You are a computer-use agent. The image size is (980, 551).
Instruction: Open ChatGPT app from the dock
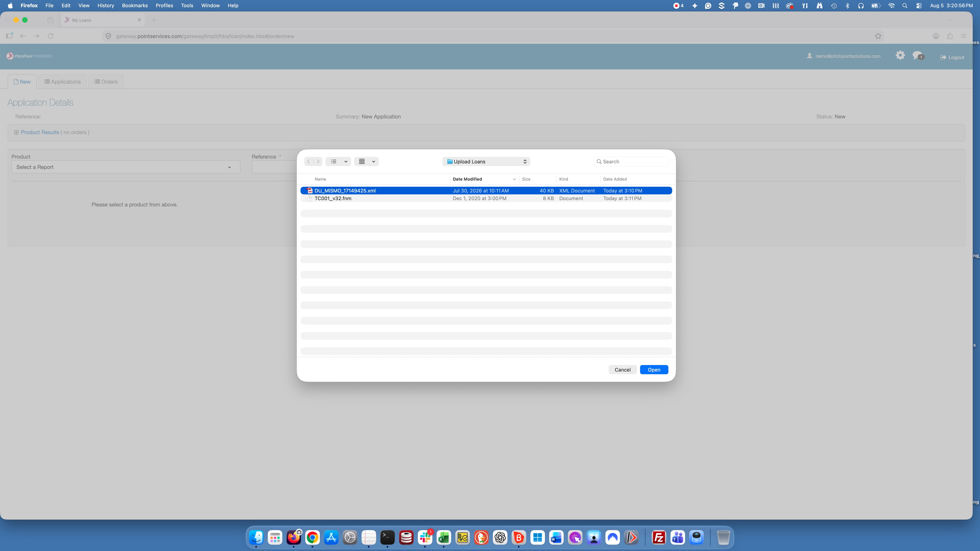[500, 538]
